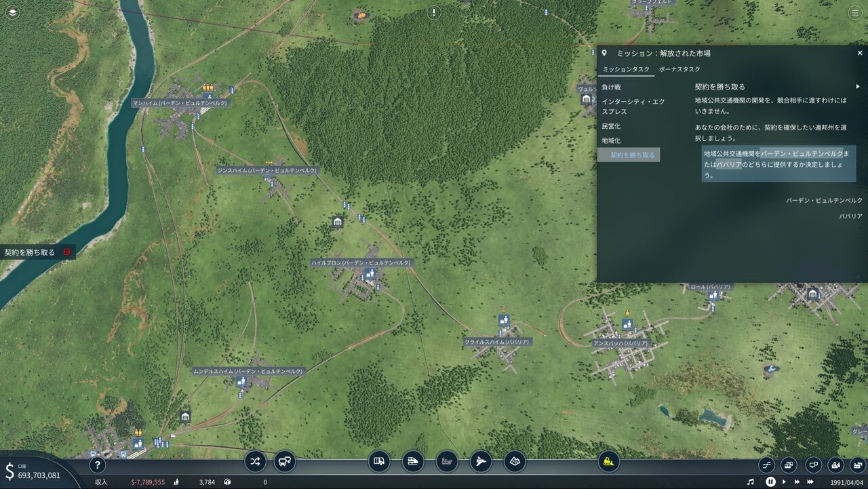Select the インターシティ・エクスプレス mission task
The image size is (868, 489).
point(633,106)
